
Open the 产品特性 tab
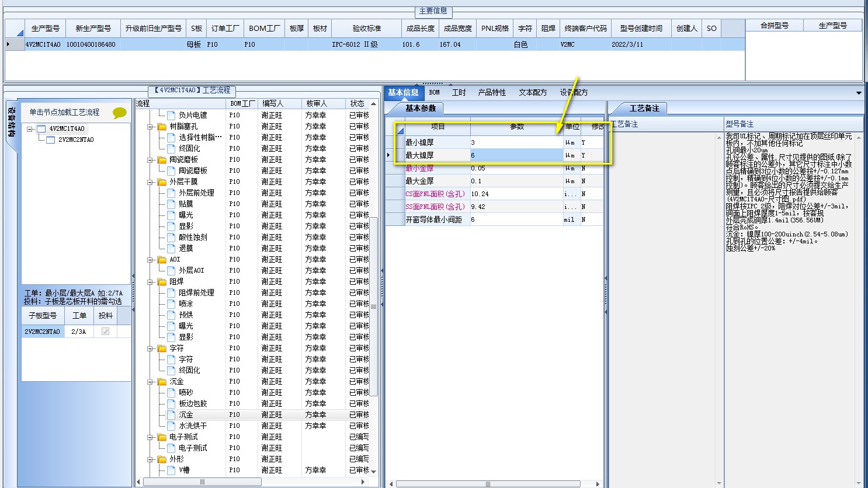[492, 92]
